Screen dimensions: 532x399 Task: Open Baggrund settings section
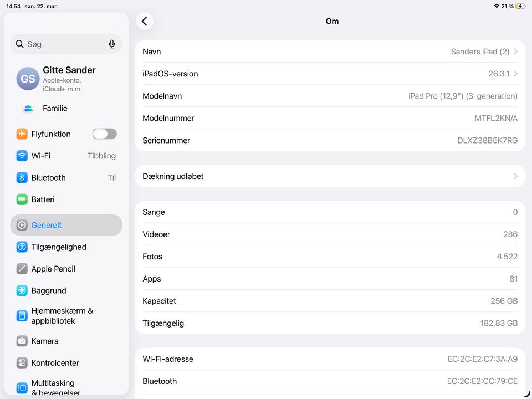[x=66, y=290]
